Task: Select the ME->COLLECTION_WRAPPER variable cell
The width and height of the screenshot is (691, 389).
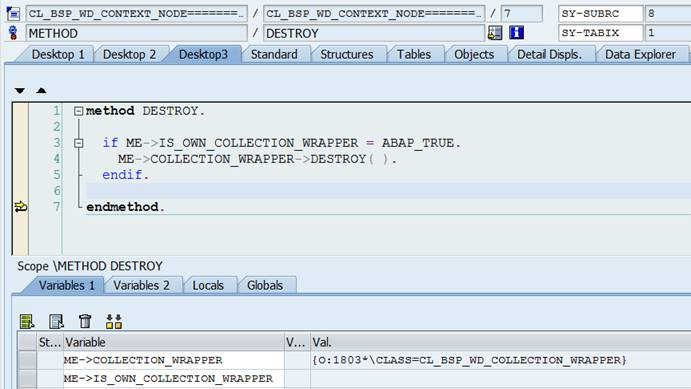Action: pyautogui.click(x=174, y=360)
